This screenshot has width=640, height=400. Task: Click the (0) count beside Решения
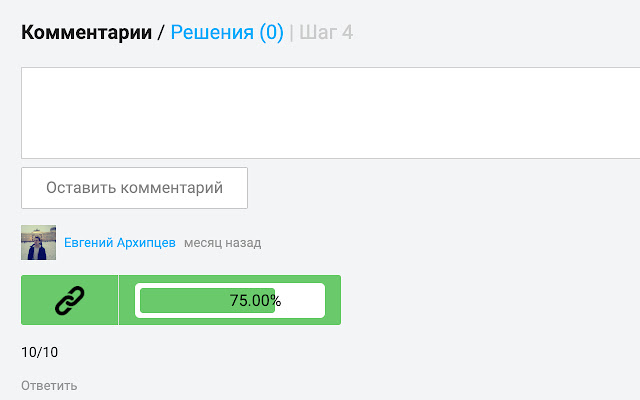click(x=271, y=33)
